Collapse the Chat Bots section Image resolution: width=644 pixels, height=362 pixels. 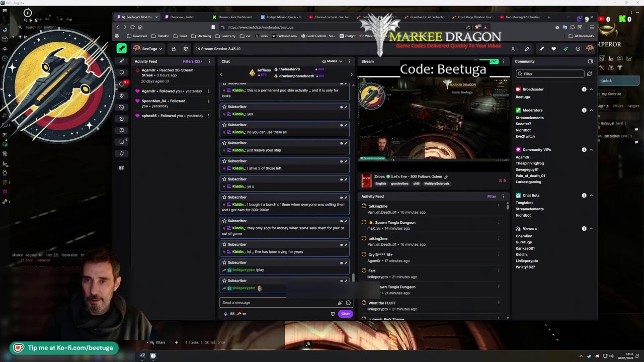tap(591, 196)
